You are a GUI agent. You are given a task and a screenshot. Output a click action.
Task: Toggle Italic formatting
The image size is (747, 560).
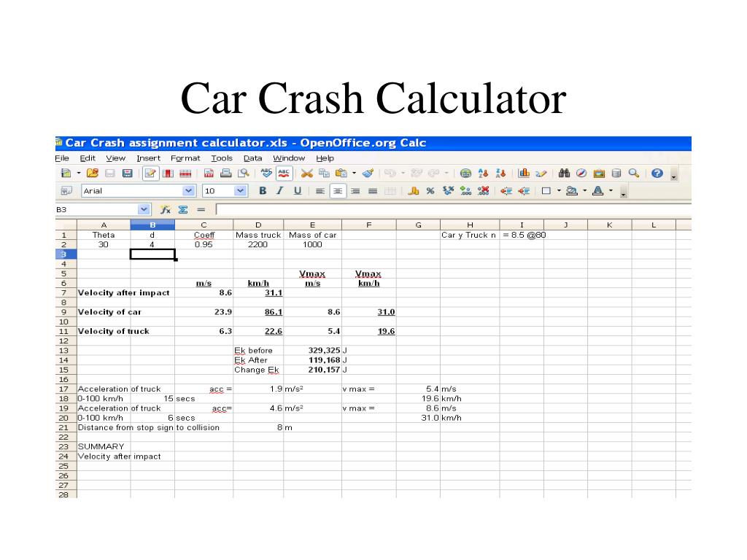pyautogui.click(x=280, y=191)
